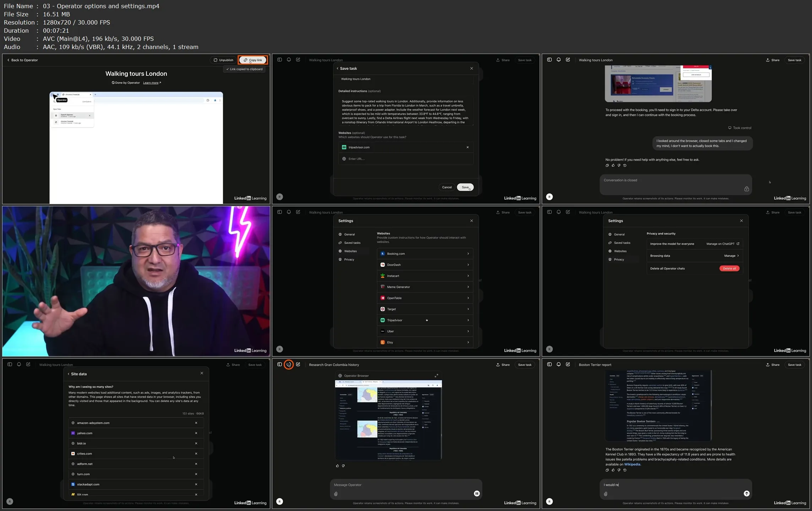Click the lock icon in the Conversation is closed box
Viewport: 812px width, 511px height.
(x=746, y=189)
